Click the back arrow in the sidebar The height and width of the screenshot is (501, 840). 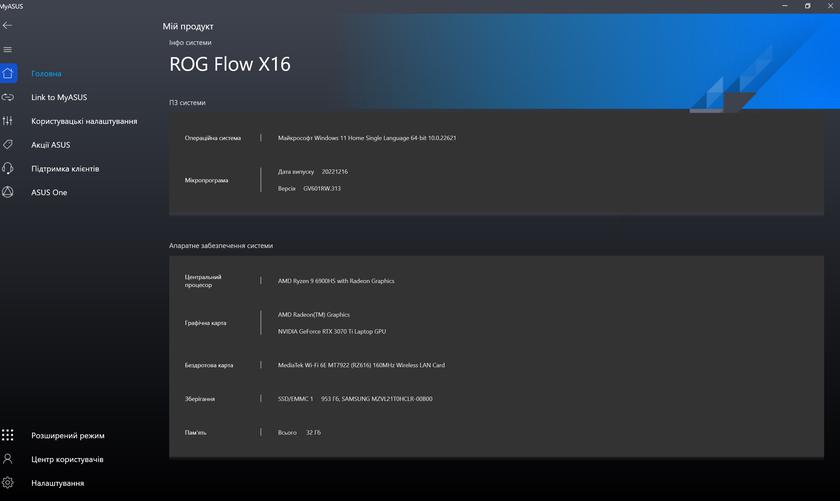[8, 25]
